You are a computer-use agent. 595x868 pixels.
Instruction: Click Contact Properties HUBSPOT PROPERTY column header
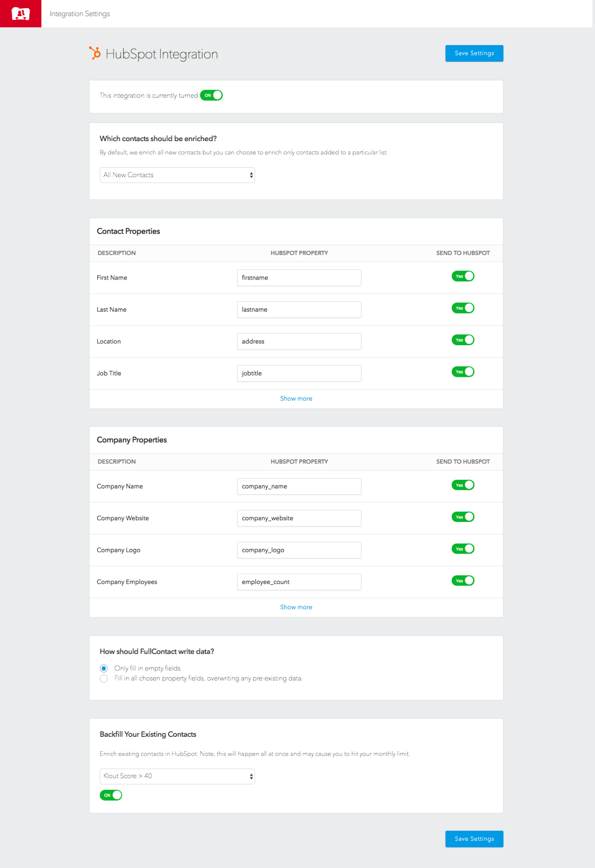[299, 253]
